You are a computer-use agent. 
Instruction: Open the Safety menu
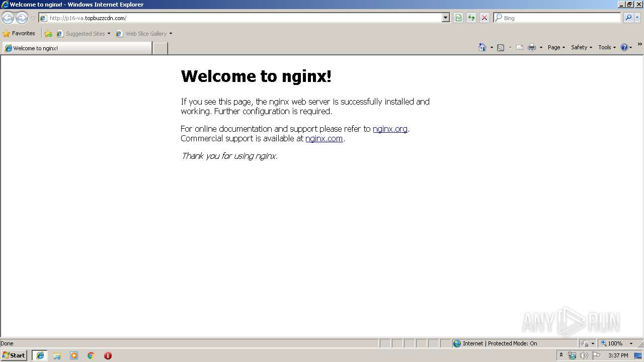click(582, 47)
